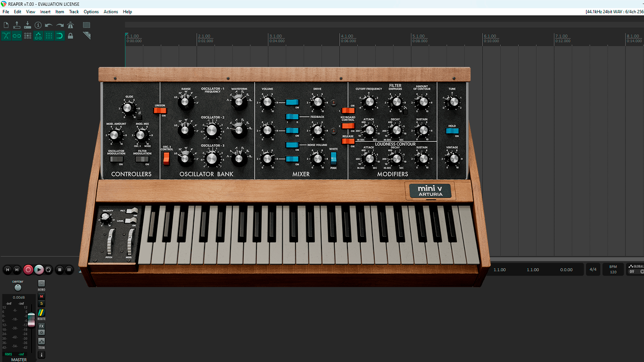The width and height of the screenshot is (644, 362).
Task: Flip the velocity LOUD. switch
Action: [132, 220]
